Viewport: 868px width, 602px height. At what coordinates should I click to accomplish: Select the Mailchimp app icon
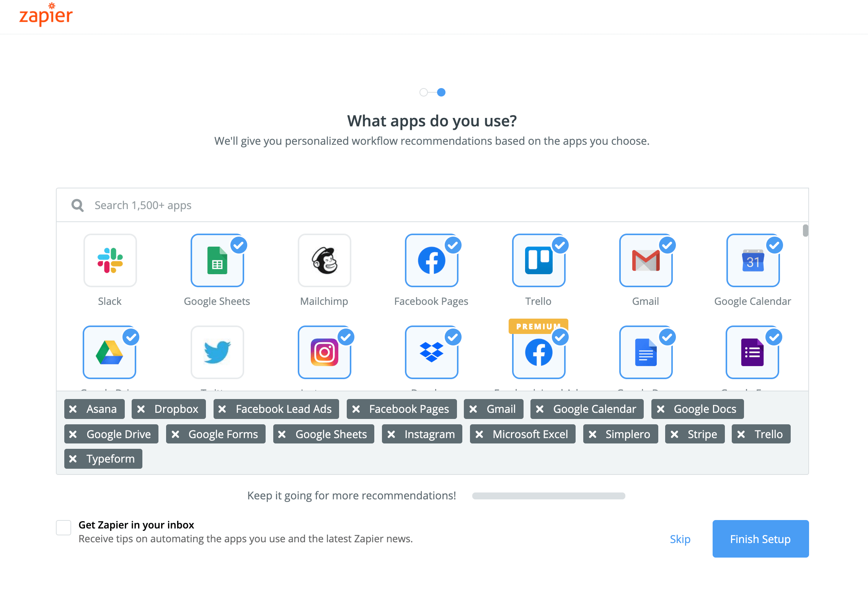[324, 260]
